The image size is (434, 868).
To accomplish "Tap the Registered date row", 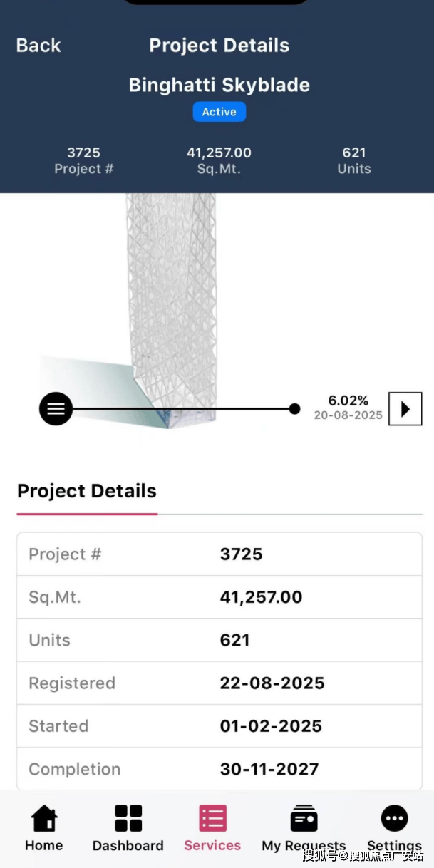I will (219, 683).
